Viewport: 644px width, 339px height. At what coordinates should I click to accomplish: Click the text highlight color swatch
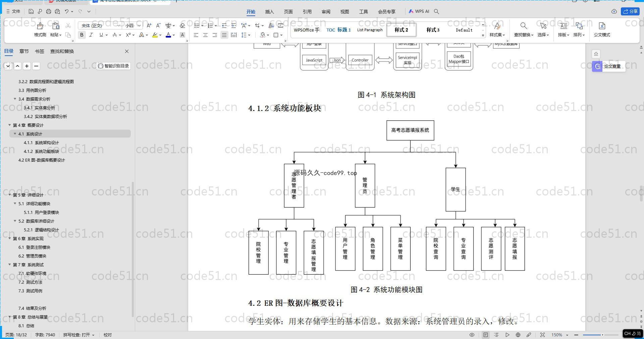(155, 35)
